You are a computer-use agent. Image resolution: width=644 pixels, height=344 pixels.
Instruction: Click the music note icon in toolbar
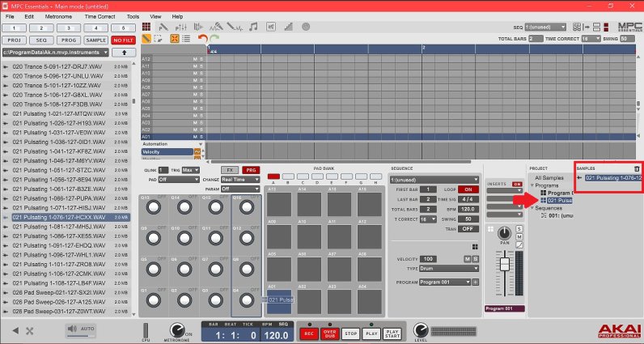[253, 27]
